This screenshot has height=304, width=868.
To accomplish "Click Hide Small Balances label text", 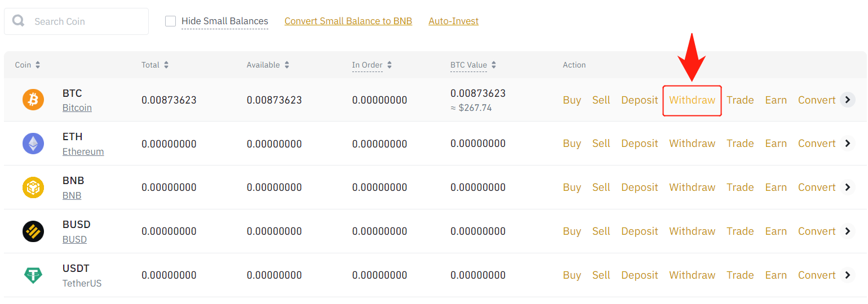I will coord(225,21).
